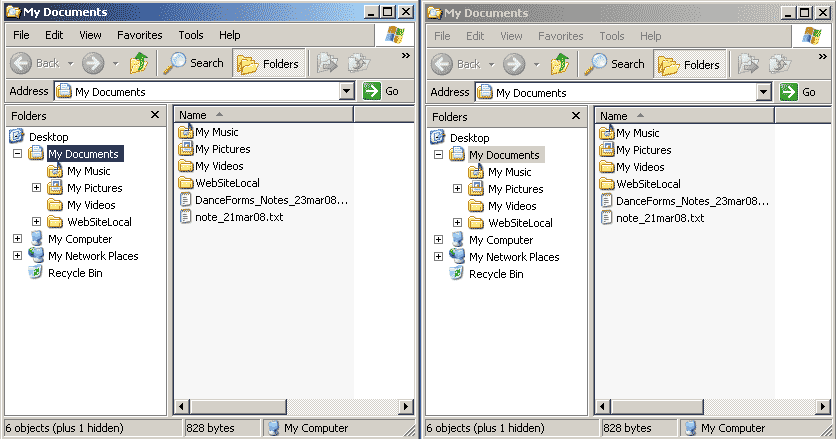
Task: Click the horizontal scrollbar right arrow in left window
Action: (406, 406)
